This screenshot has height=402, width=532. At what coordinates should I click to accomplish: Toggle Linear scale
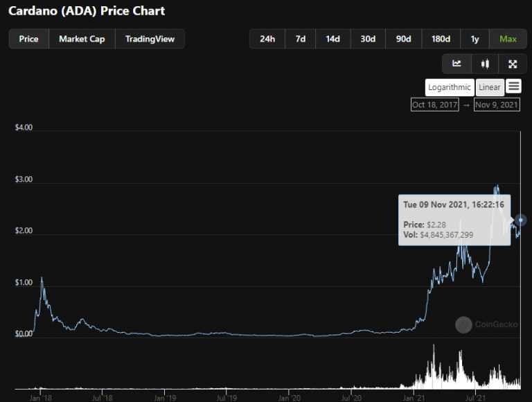tap(490, 87)
